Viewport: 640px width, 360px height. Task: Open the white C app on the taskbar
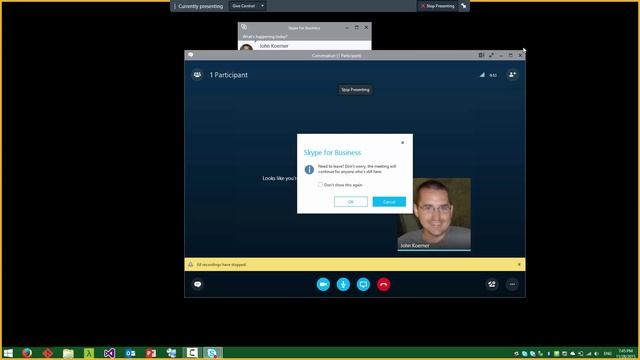point(192,353)
